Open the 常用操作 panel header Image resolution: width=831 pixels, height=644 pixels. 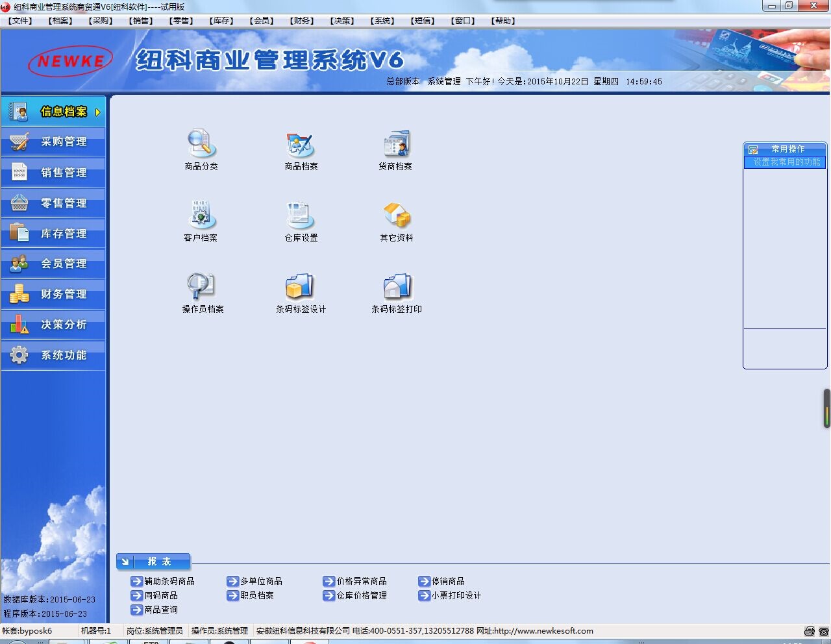pyautogui.click(x=786, y=149)
